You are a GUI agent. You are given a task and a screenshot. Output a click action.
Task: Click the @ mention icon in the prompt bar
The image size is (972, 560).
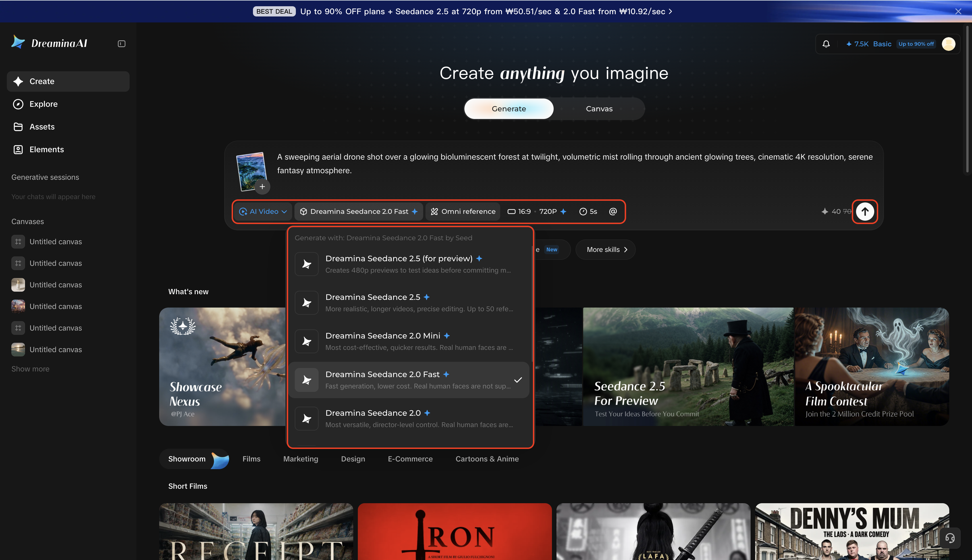click(613, 212)
